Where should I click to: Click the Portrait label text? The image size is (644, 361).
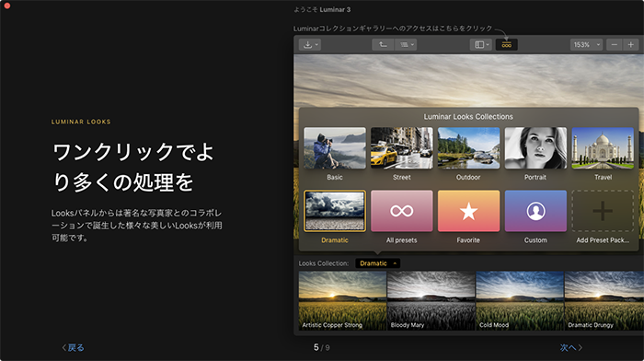coord(535,177)
